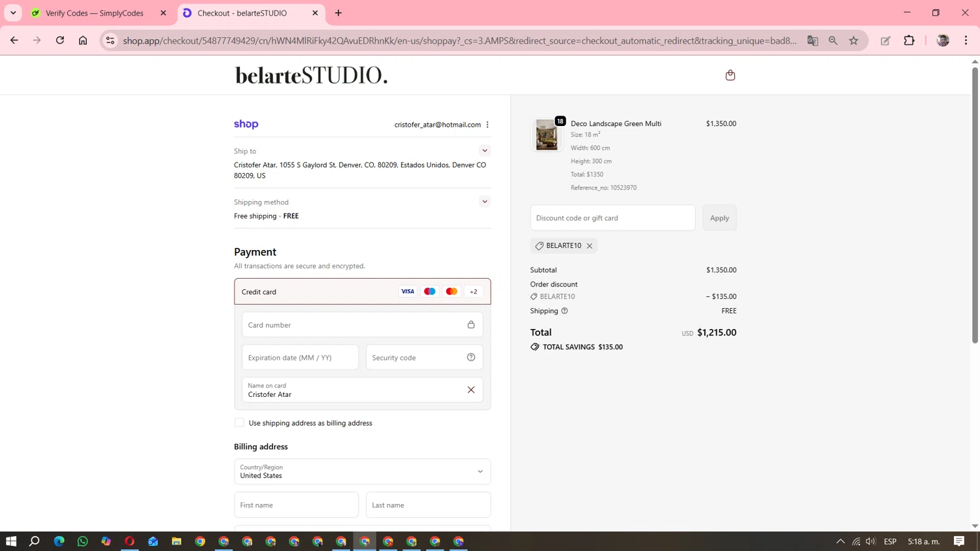Click the Shop pay logo
The height and width of the screenshot is (551, 980).
click(246, 124)
